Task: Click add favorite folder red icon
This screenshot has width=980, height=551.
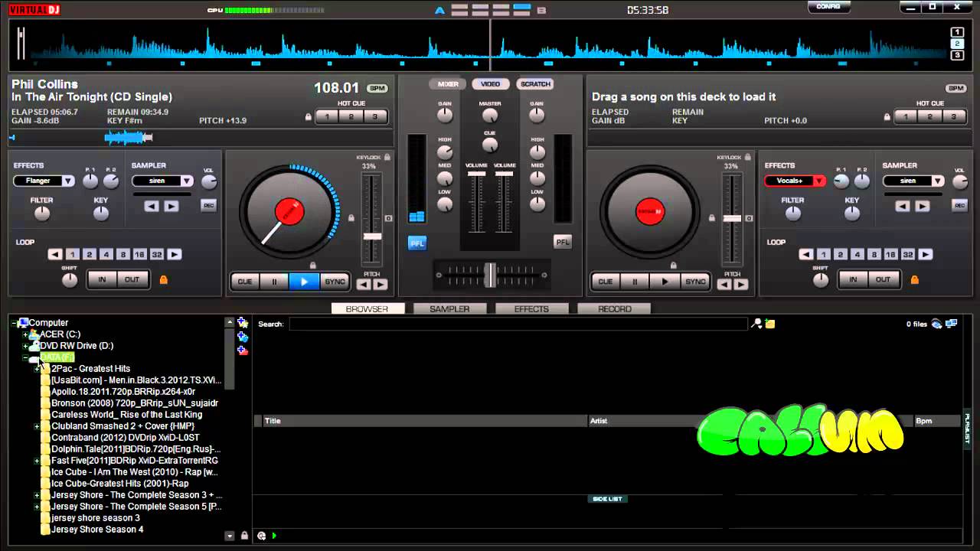Action: [243, 350]
